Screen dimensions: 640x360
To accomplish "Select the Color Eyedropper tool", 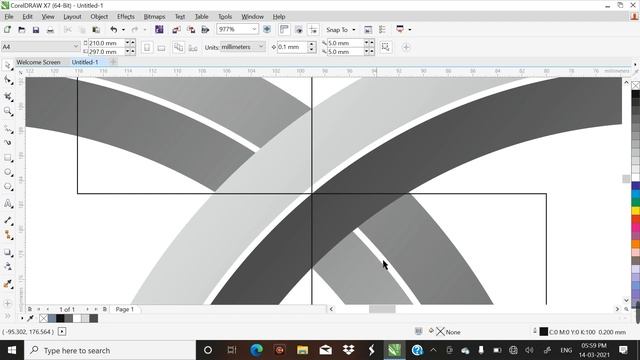I will coord(8,284).
